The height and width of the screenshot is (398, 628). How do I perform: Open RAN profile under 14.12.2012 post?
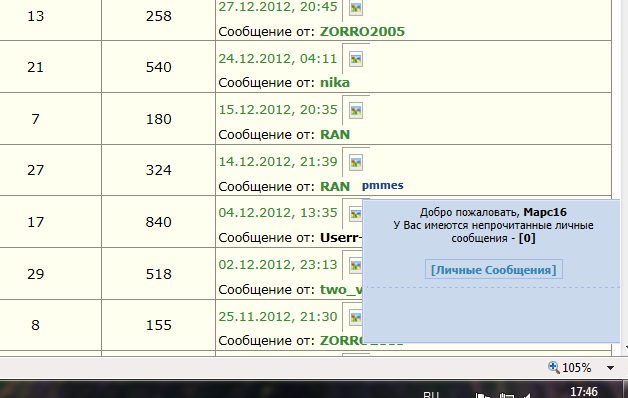(335, 187)
